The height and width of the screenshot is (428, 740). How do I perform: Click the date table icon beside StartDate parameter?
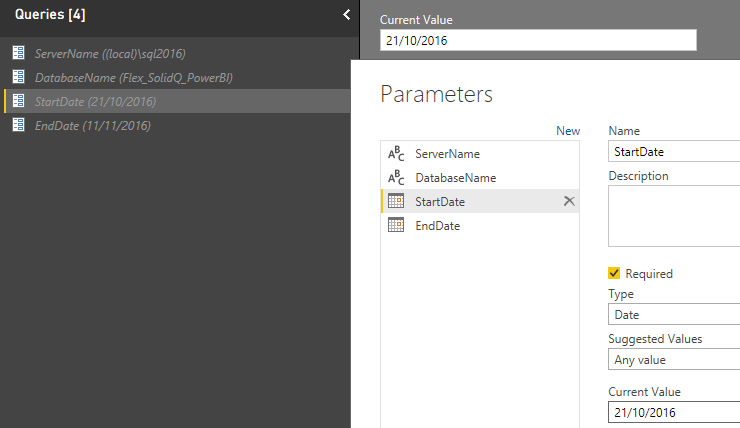(x=396, y=201)
